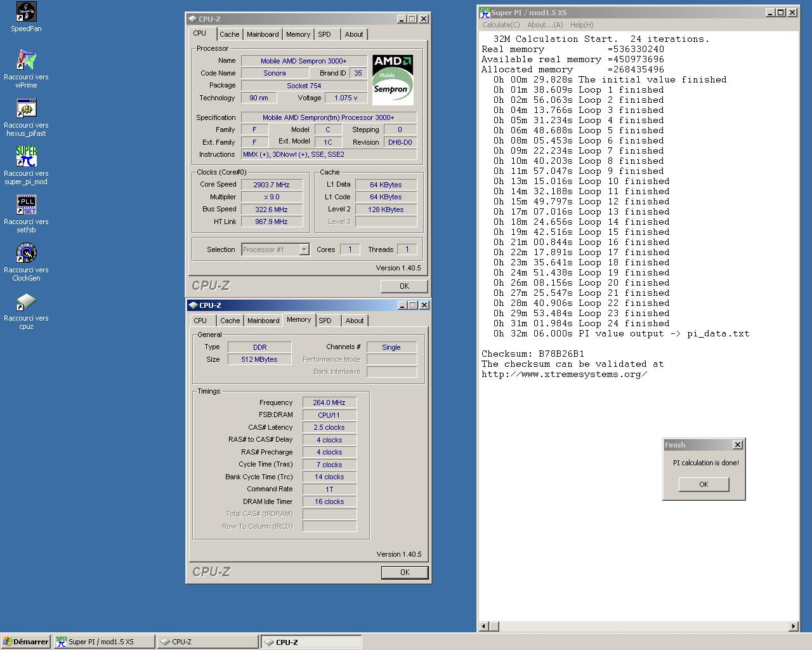Open Mainboard tab in top CPU-Z window
The width and height of the screenshot is (812, 650).
click(263, 34)
